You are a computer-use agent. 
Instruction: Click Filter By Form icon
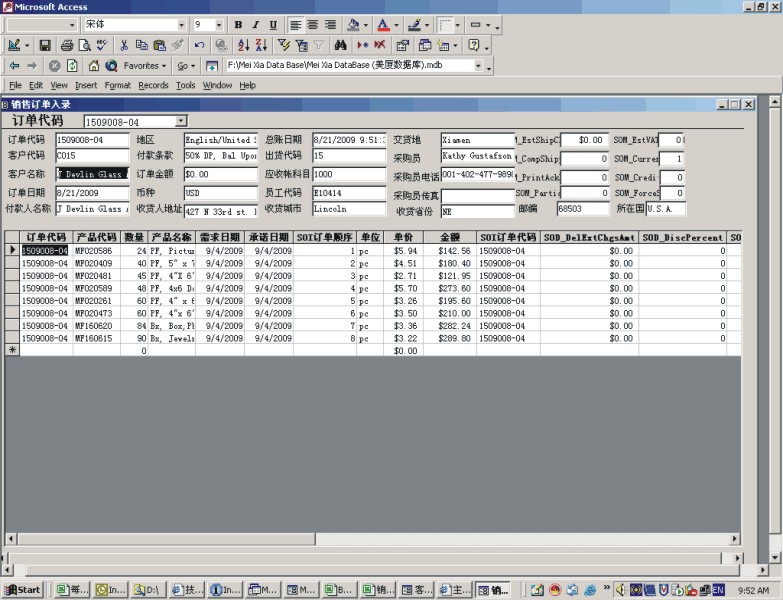(x=301, y=45)
